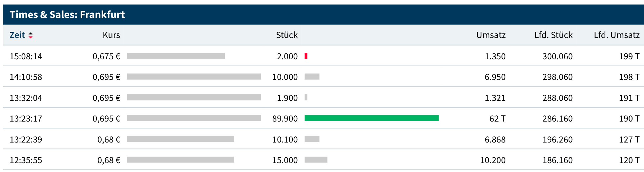644x172 pixels.
Task: Click the red volume bar for 2.000 Stück
Action: tap(306, 56)
